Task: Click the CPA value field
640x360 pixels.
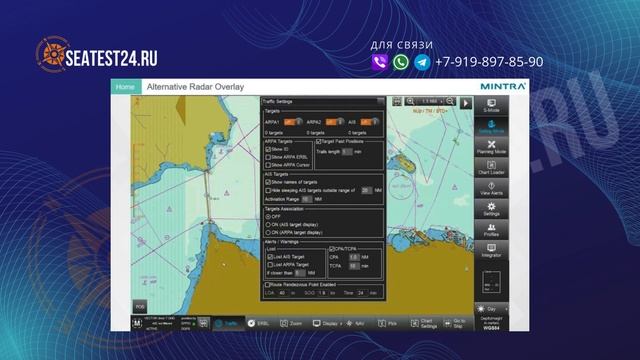Action: pos(354,257)
